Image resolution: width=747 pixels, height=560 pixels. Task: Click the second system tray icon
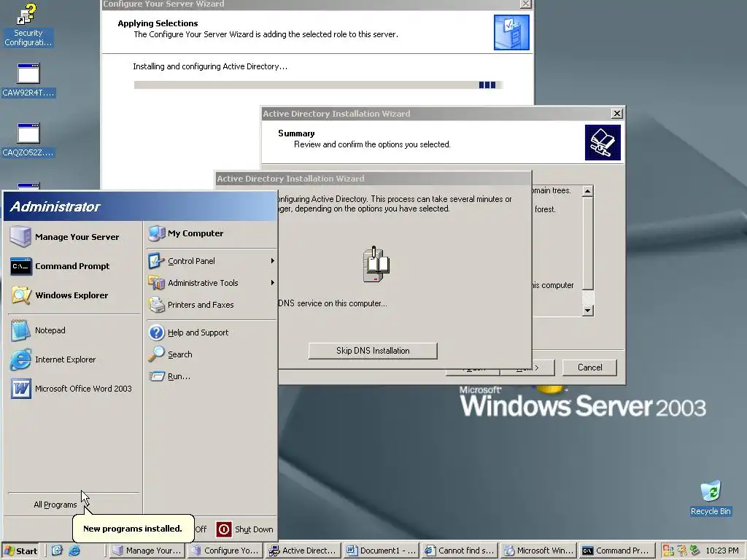coord(682,551)
